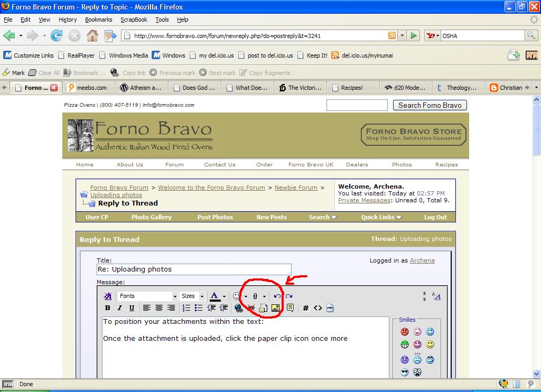Click the Firefox home button
Viewport: 541px width, 392px height.
(x=92, y=36)
